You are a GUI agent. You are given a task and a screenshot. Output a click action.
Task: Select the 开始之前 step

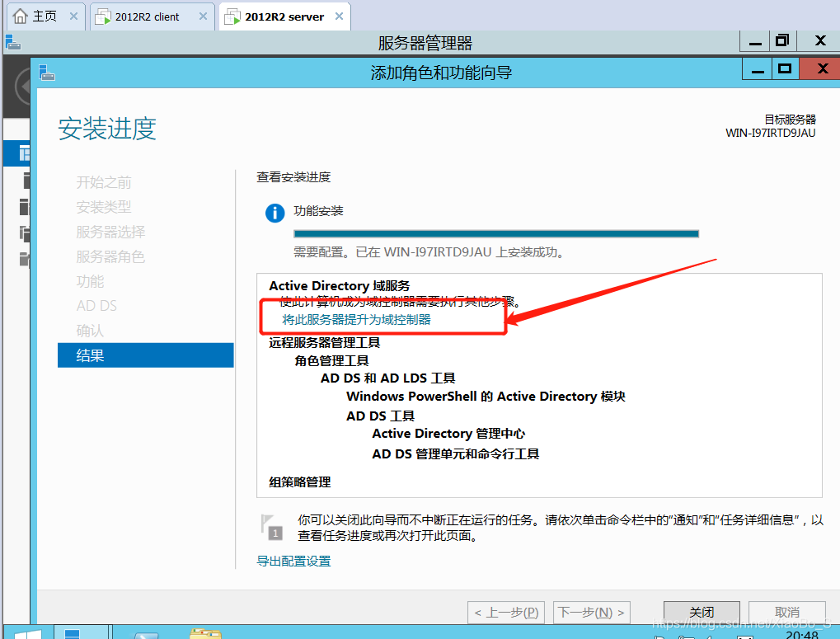pos(103,183)
